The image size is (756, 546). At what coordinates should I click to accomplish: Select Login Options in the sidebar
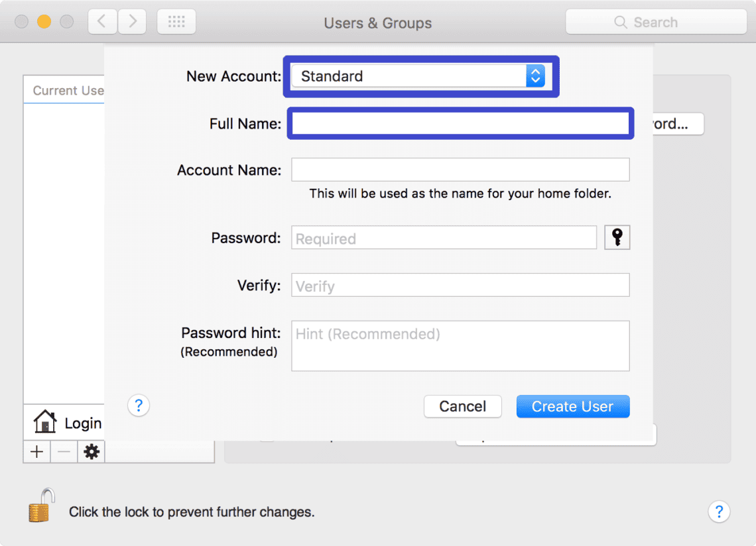click(x=80, y=422)
